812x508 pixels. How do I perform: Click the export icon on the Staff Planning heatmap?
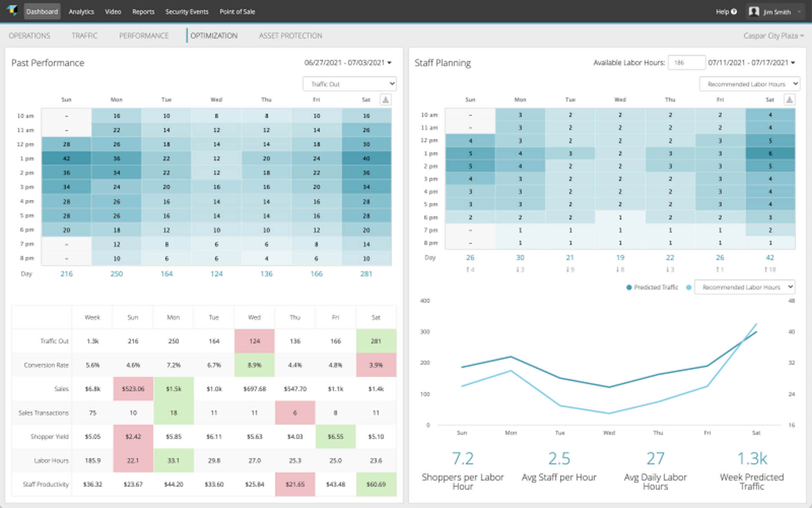pos(789,99)
